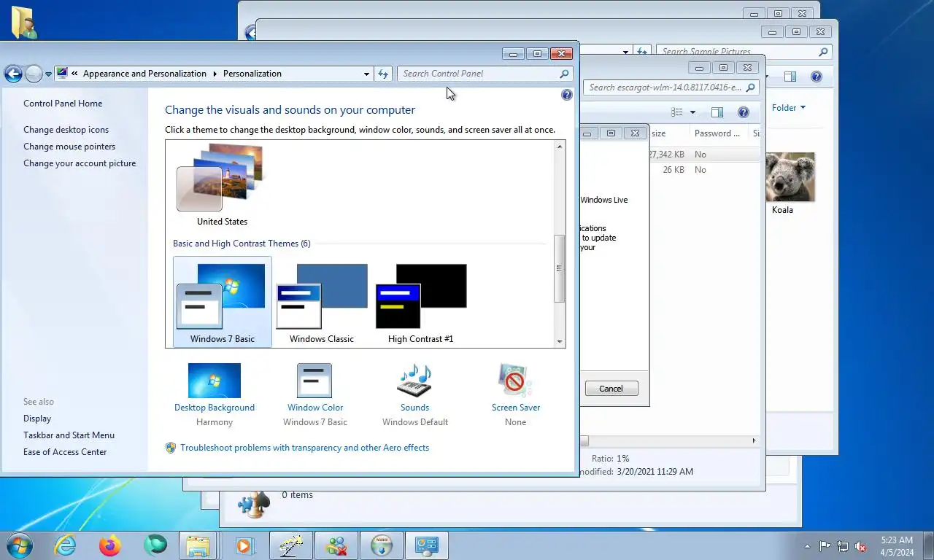The image size is (934, 560).
Task: Open the user folder desktop icon
Action: pyautogui.click(x=24, y=23)
